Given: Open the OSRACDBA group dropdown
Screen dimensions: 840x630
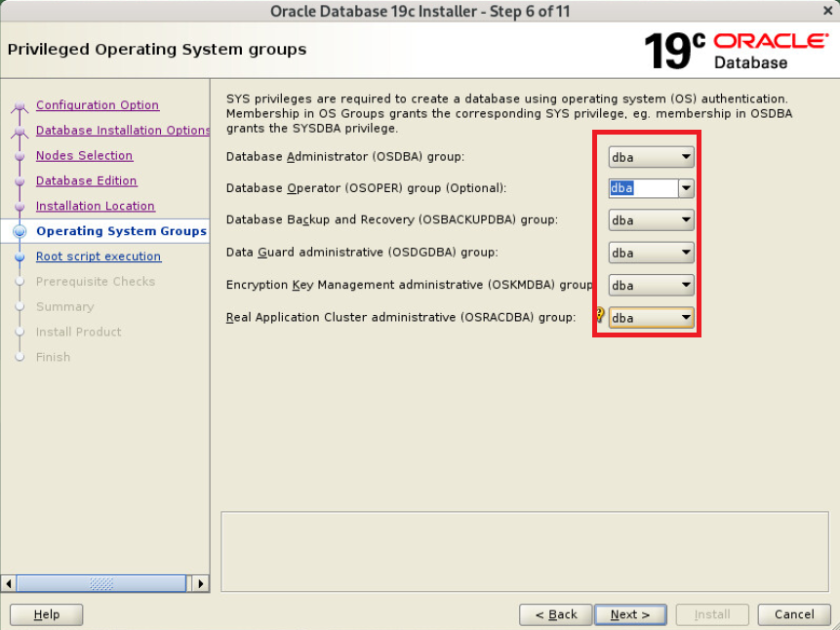Looking at the screenshot, I should coord(651,318).
